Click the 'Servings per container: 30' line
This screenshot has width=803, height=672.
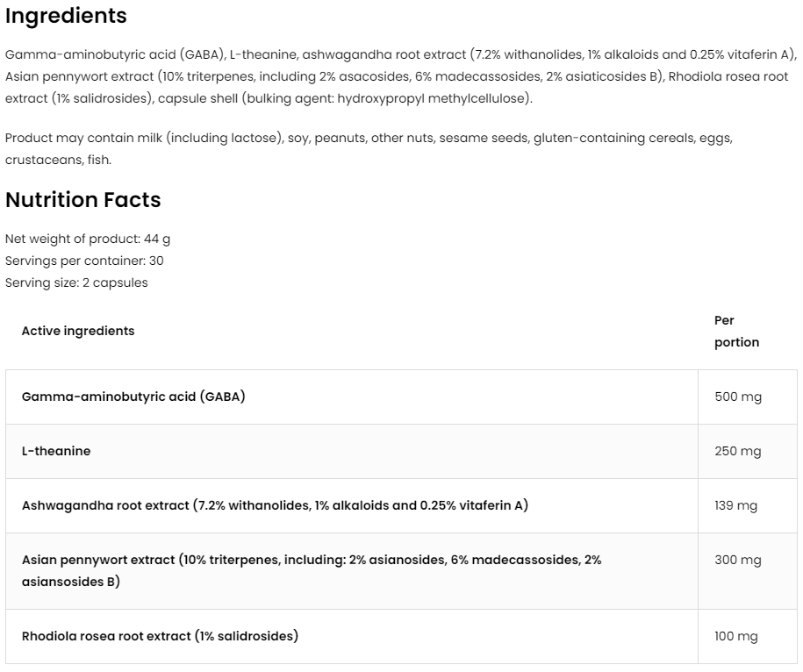[84, 261]
